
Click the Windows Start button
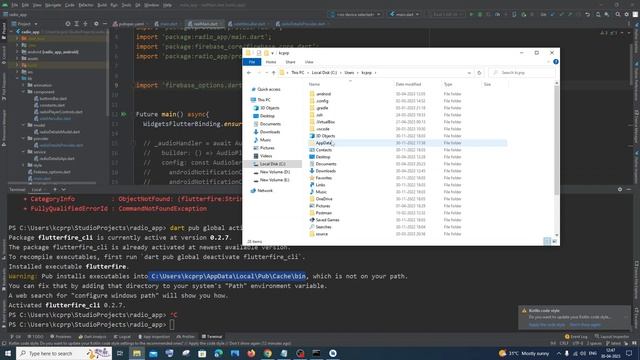pos(8,353)
